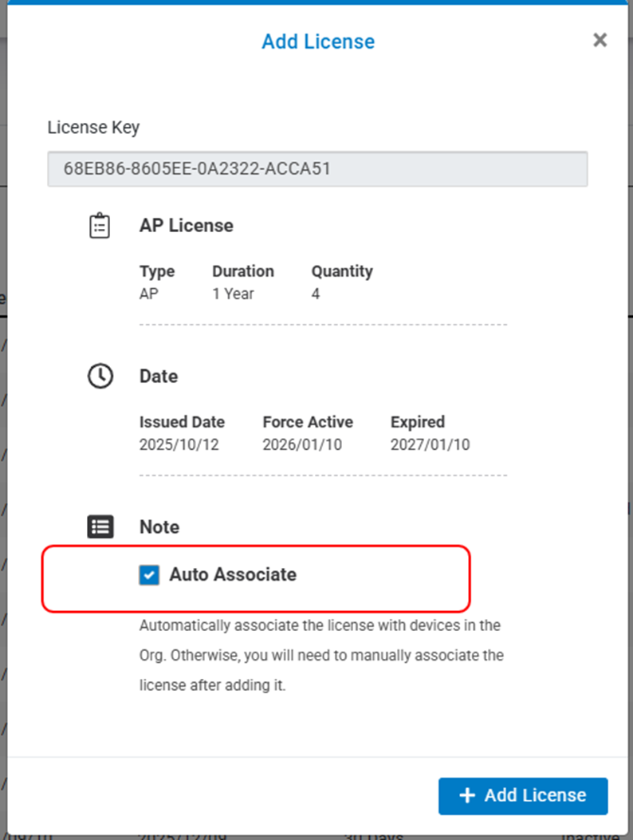Click the License Key input field
The image size is (633, 840).
[x=317, y=169]
